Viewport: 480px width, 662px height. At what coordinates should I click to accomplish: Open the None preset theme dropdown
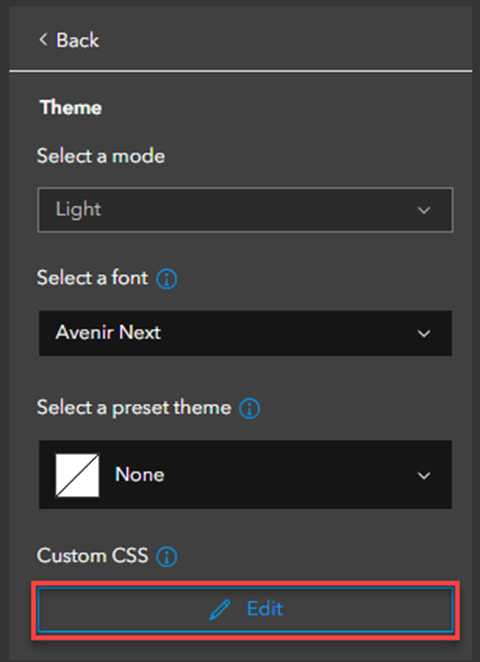(x=245, y=475)
